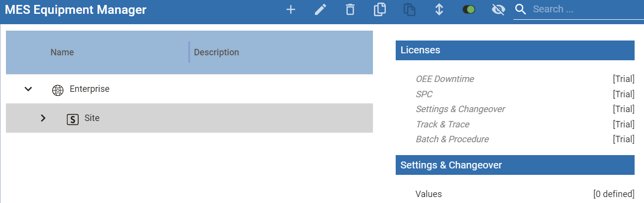Screen dimensions: 644x203
Task: Click the trash delete icon
Action: coord(350,9)
